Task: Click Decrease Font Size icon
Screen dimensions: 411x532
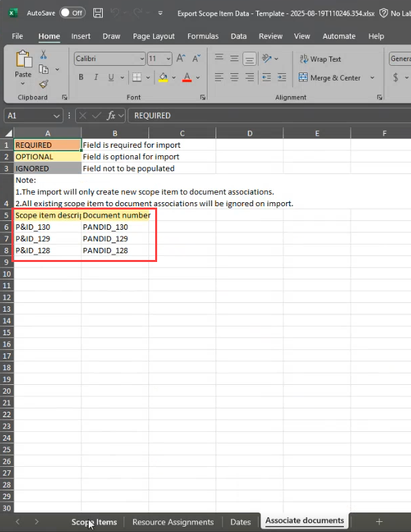Action: pos(195,59)
